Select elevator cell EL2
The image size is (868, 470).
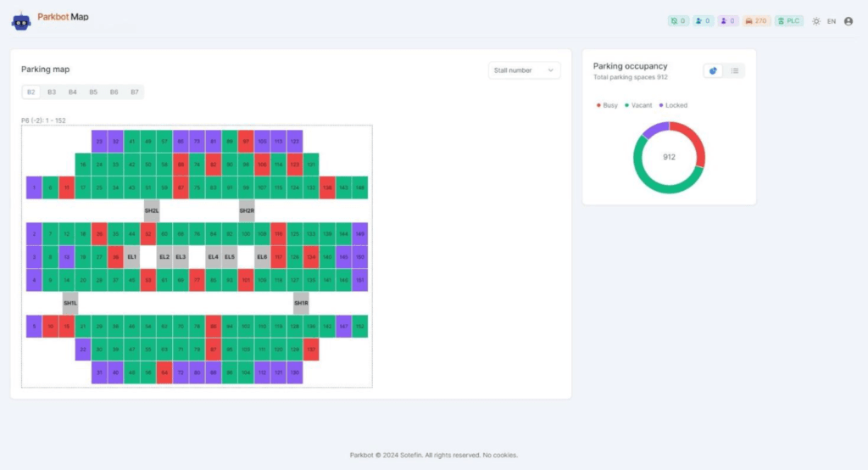tap(164, 257)
